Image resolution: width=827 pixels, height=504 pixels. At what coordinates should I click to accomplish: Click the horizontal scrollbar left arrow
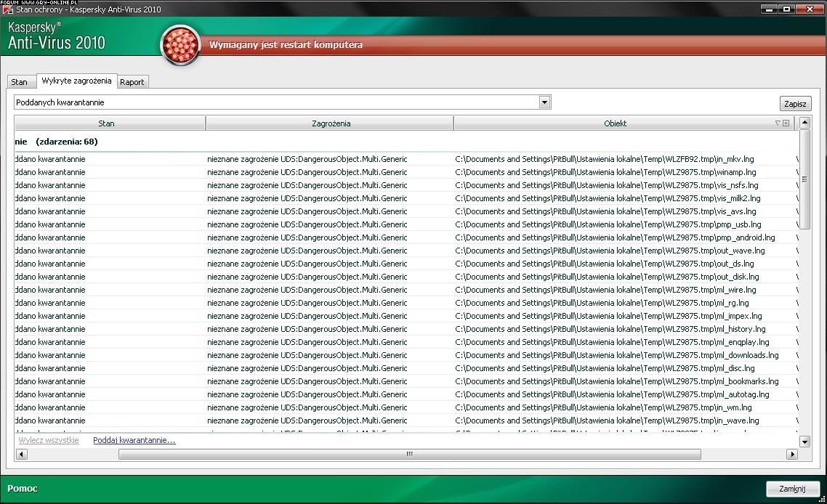click(22, 454)
